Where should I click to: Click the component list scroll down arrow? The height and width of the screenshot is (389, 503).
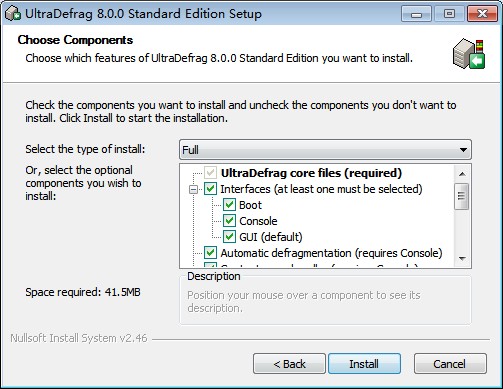462,258
